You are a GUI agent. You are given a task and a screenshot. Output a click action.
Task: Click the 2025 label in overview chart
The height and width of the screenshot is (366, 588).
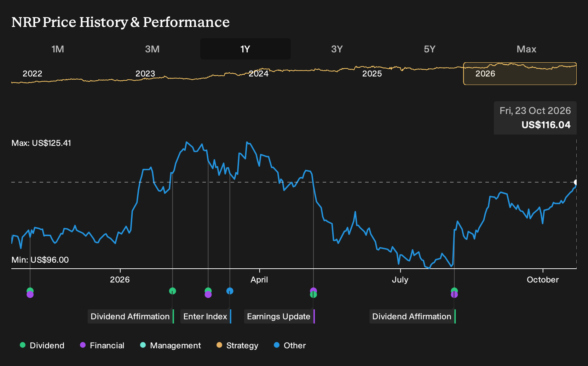pos(372,74)
